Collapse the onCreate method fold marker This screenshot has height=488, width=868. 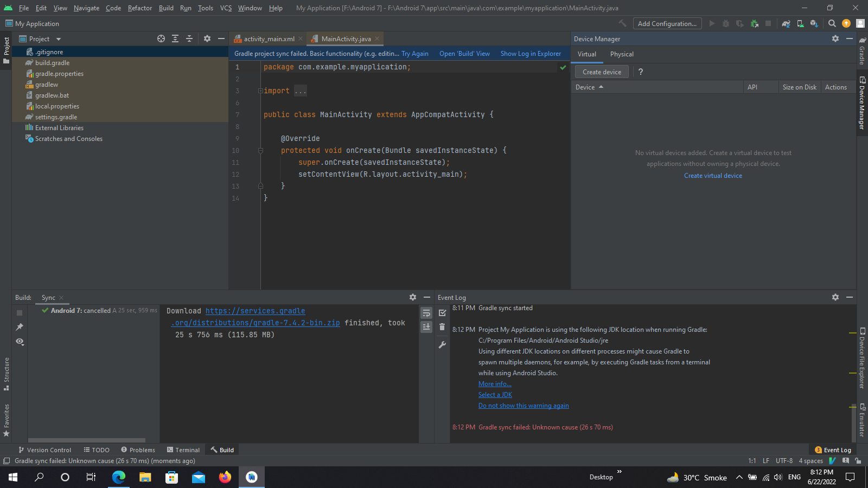coord(260,150)
